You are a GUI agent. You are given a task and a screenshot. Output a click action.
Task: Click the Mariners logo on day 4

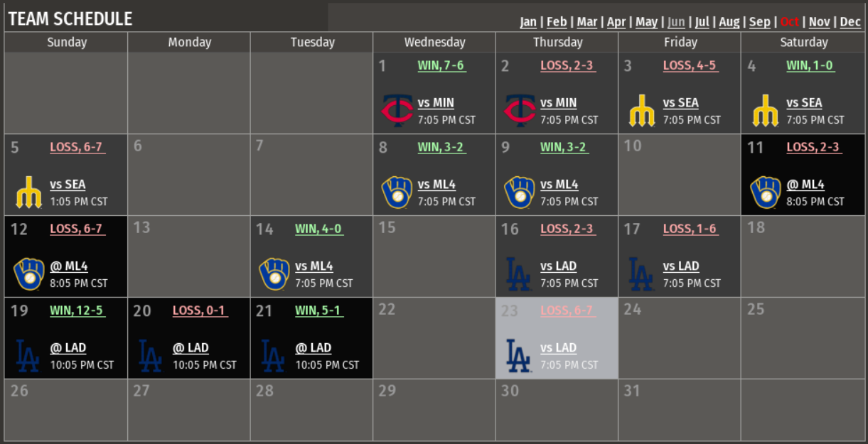(765, 111)
